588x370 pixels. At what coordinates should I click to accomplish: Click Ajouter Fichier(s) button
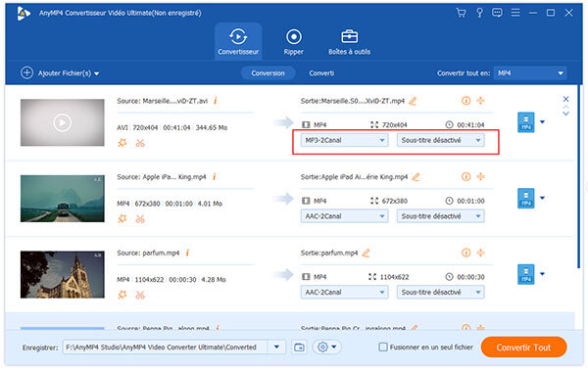pyautogui.click(x=56, y=73)
